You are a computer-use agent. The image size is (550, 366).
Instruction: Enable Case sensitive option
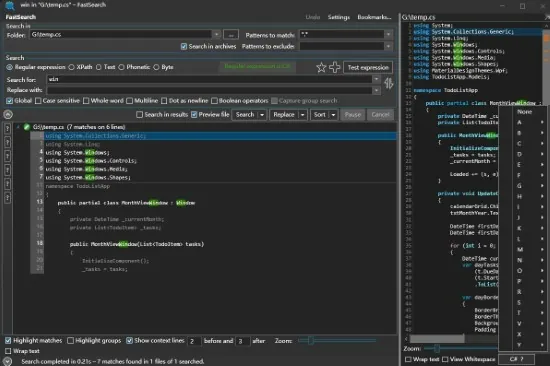coord(38,101)
